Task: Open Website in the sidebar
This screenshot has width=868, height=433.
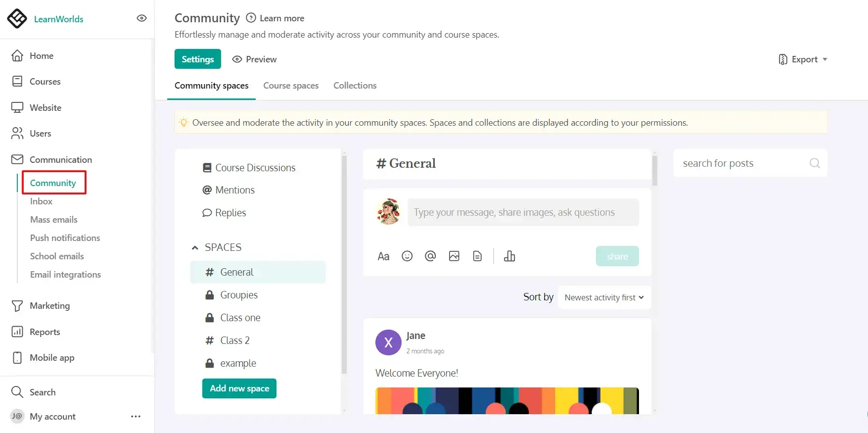Action: click(x=46, y=108)
